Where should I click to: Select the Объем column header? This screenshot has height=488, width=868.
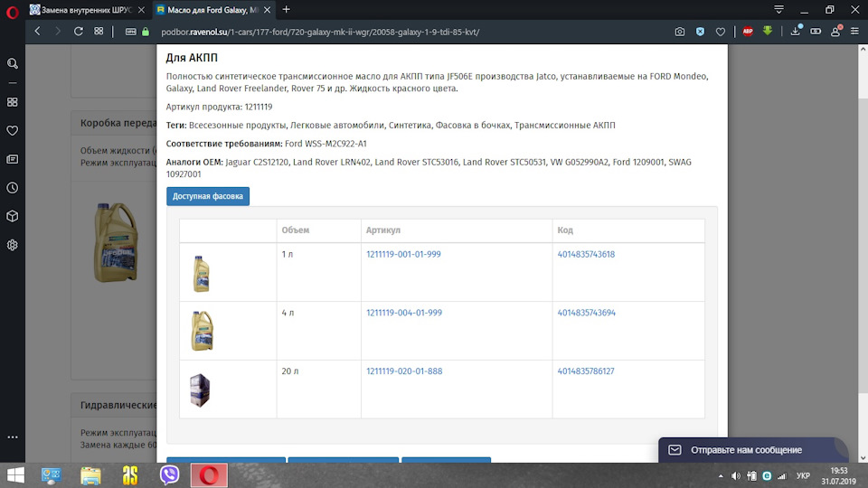[x=295, y=230]
